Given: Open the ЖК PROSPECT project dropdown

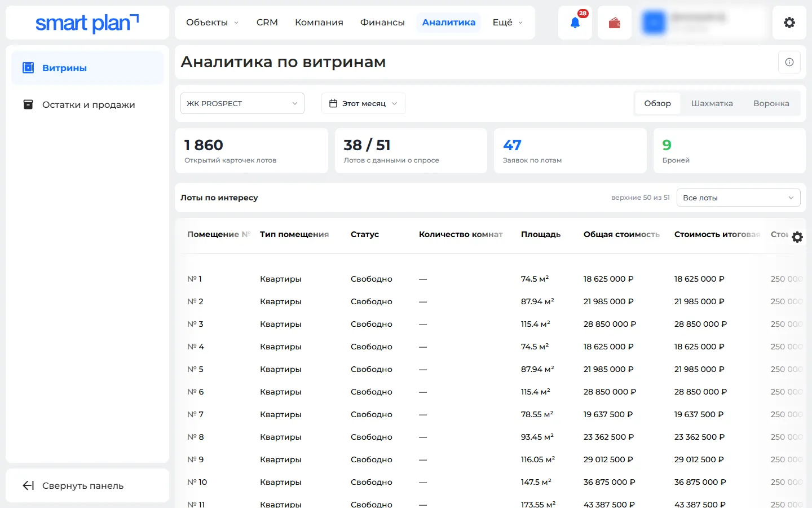Looking at the screenshot, I should point(242,103).
